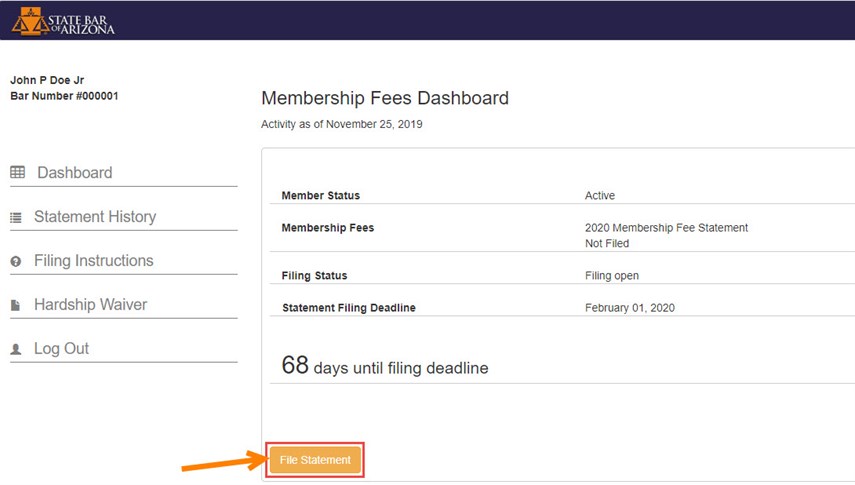The width and height of the screenshot is (855, 485).
Task: Click the Log Out person icon
Action: [16, 349]
